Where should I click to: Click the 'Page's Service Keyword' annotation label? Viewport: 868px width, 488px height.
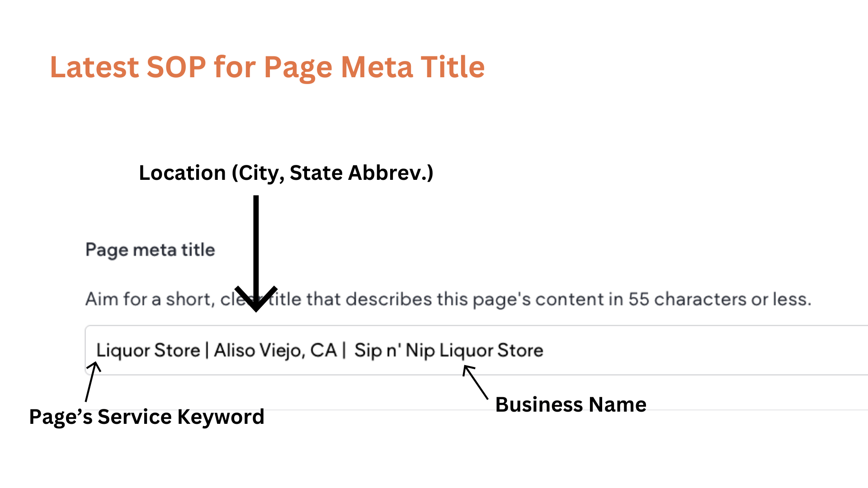point(146,417)
